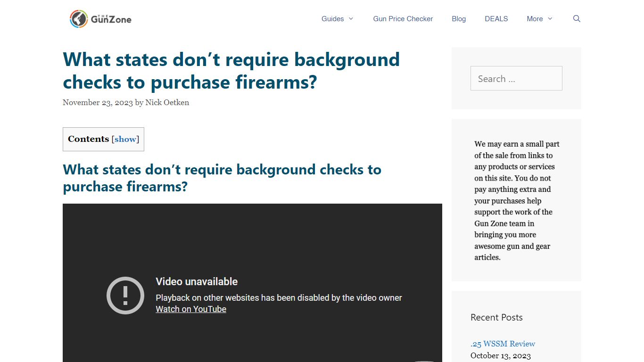Click the November 23, 2023 publish date
The image size is (644, 362).
tap(98, 102)
